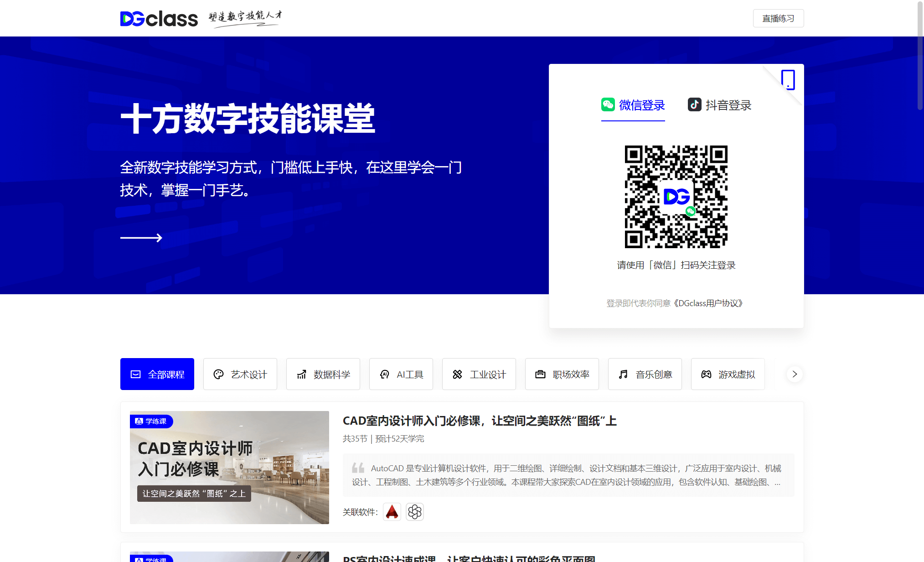Click the WeChat QR code image
Screen dimensions: 924x562
point(676,197)
